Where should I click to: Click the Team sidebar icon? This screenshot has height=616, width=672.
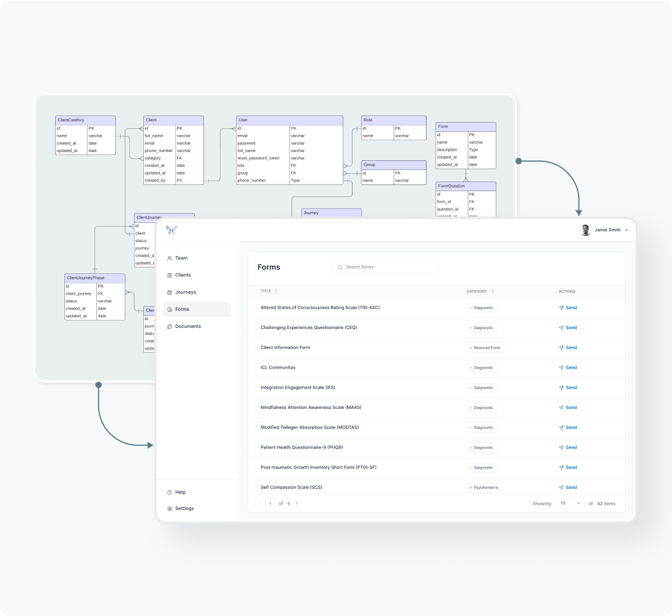click(x=170, y=258)
